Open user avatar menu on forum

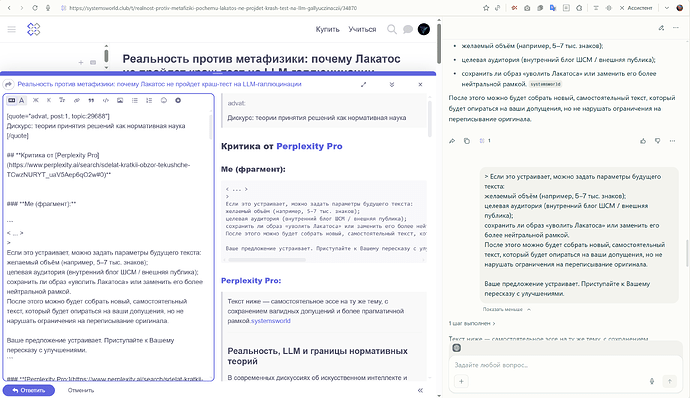point(424,29)
